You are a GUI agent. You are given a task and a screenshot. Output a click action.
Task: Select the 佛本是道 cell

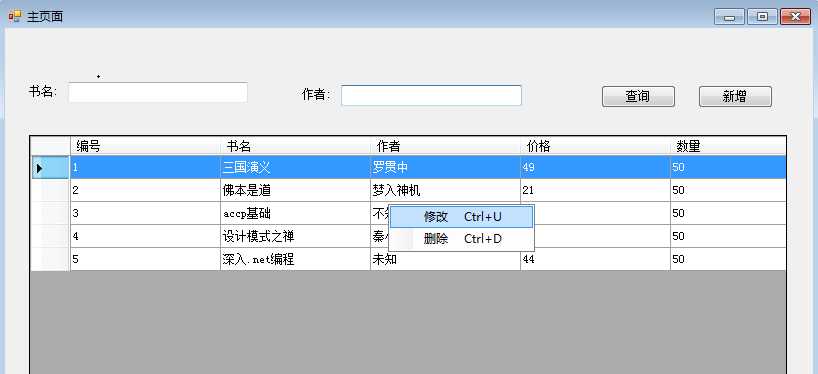click(295, 190)
